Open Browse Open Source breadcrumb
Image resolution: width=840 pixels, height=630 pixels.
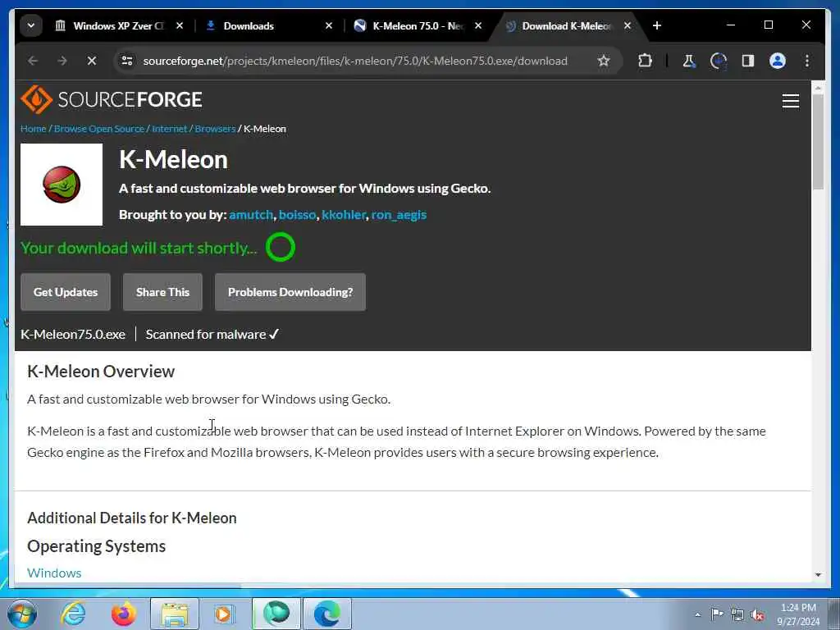point(99,129)
